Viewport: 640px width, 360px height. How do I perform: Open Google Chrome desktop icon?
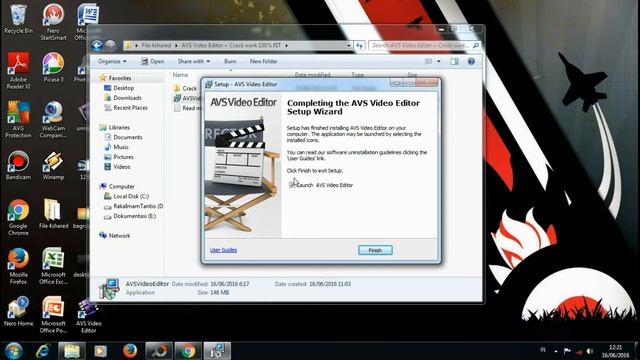pyautogui.click(x=18, y=217)
